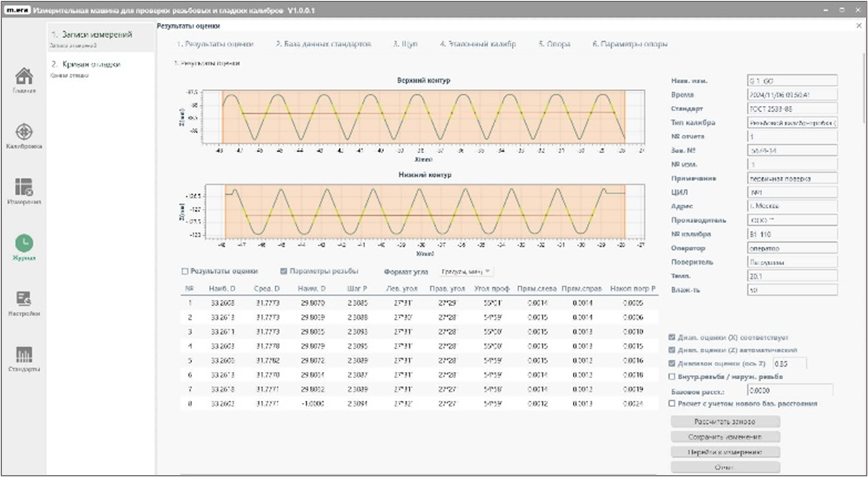Viewport: 868px width, 477px height.
Task: Open the Калибровка crosshair icon
Action: coord(24,132)
